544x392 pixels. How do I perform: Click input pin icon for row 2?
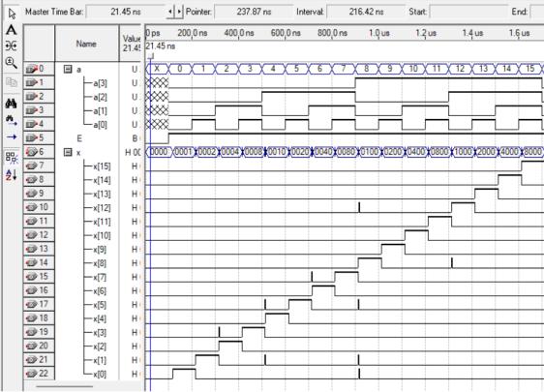32,97
